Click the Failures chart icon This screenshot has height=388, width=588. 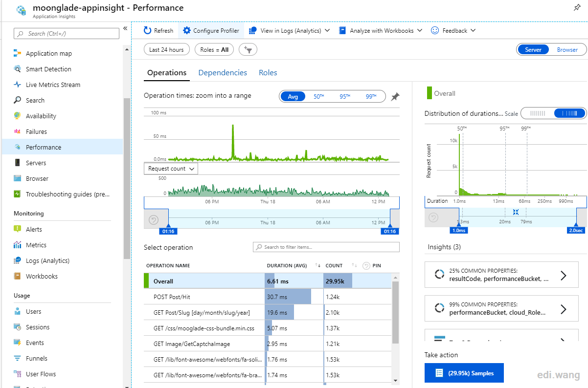tap(18, 131)
